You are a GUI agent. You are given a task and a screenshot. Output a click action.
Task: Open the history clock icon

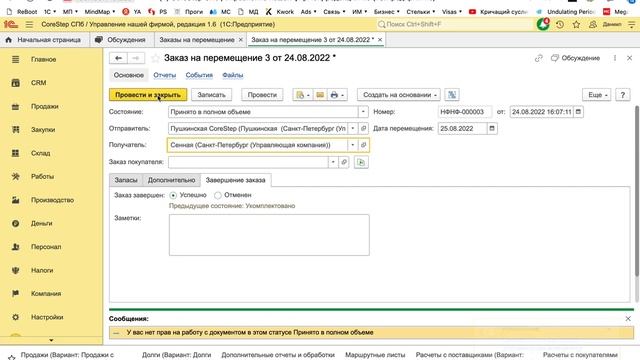click(x=560, y=24)
